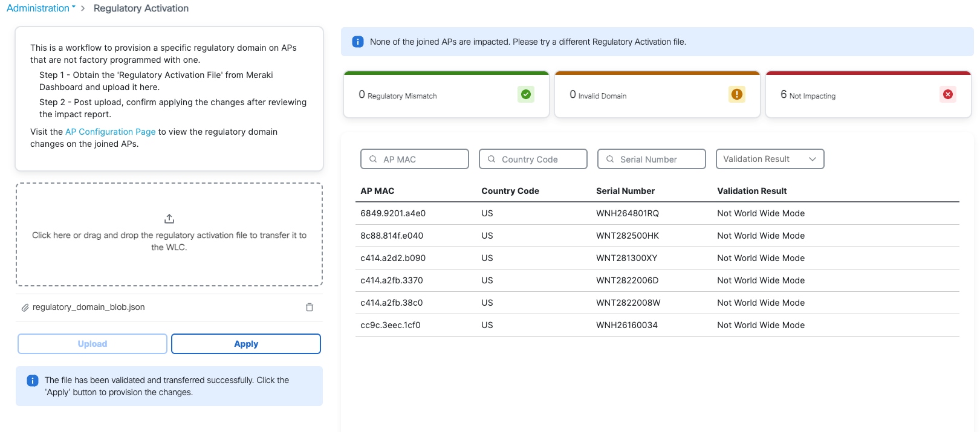Delete the regulatory_domain_blob.json file with trash icon
This screenshot has height=432, width=980.
point(310,307)
